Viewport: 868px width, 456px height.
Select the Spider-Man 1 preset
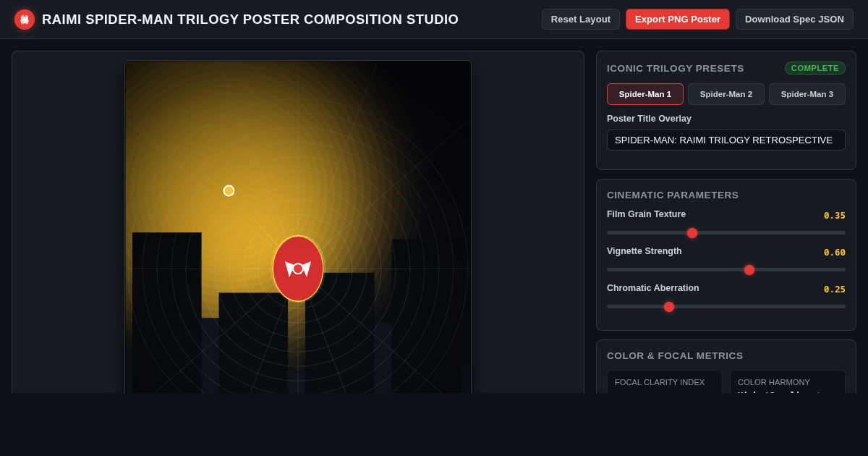coord(645,94)
